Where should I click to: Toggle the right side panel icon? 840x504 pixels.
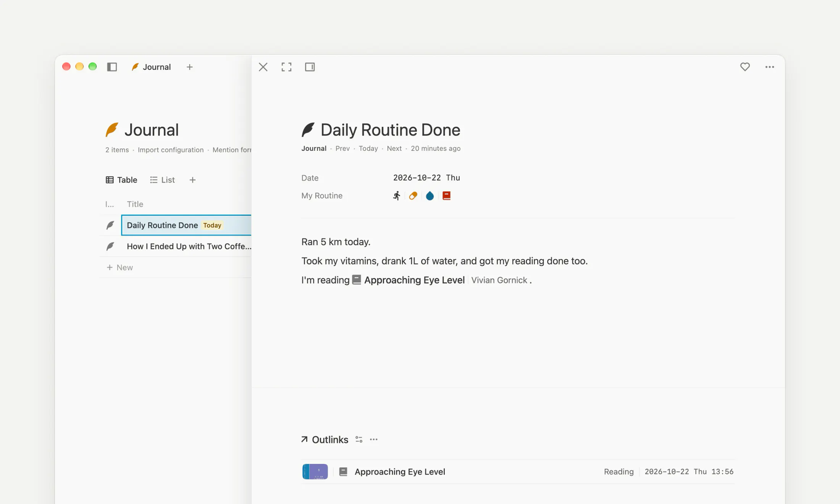pyautogui.click(x=310, y=67)
